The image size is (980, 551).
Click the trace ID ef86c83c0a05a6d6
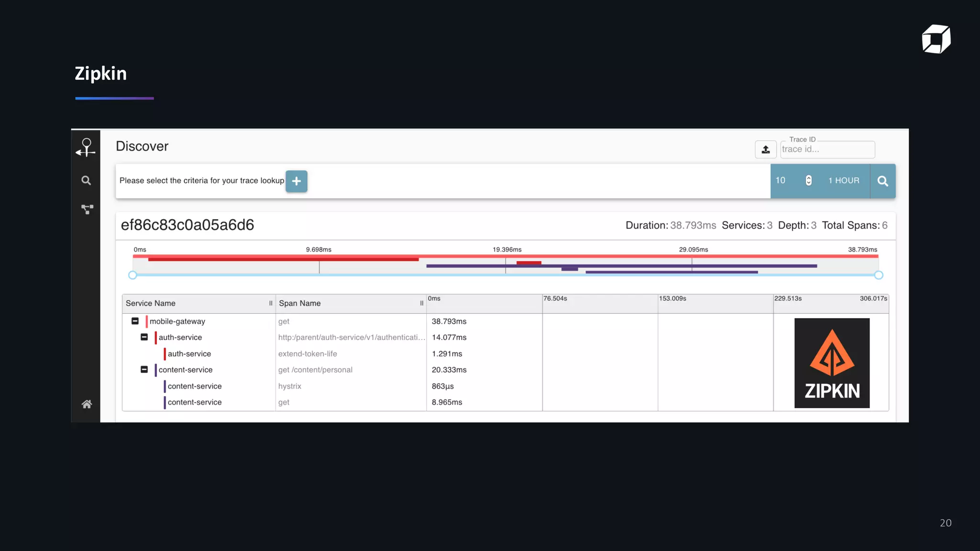click(187, 225)
